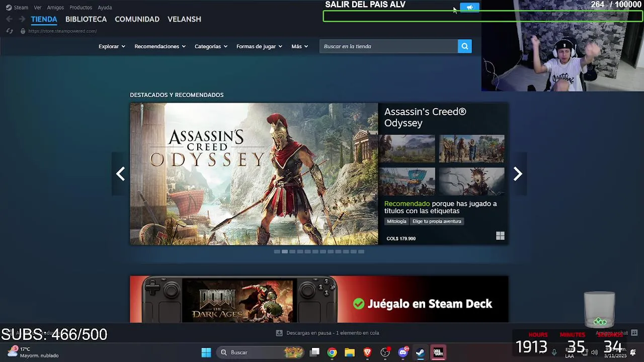This screenshot has width=644, height=362.
Task: Expand the Formas de jugar dropdown
Action: click(x=259, y=46)
